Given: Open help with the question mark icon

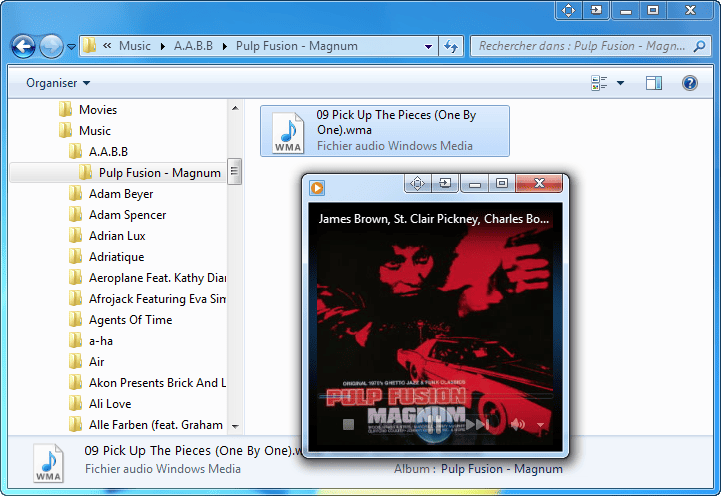Looking at the screenshot, I should point(690,83).
